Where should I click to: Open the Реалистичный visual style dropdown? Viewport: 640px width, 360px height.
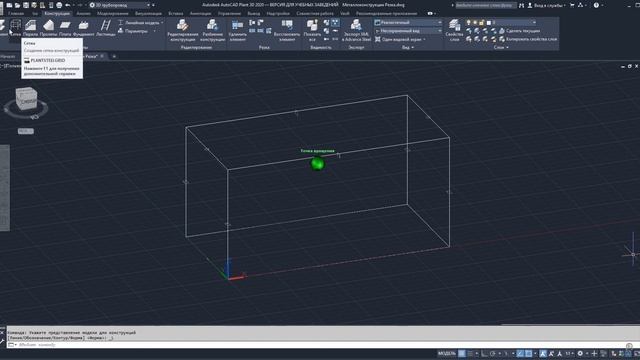click(408, 22)
